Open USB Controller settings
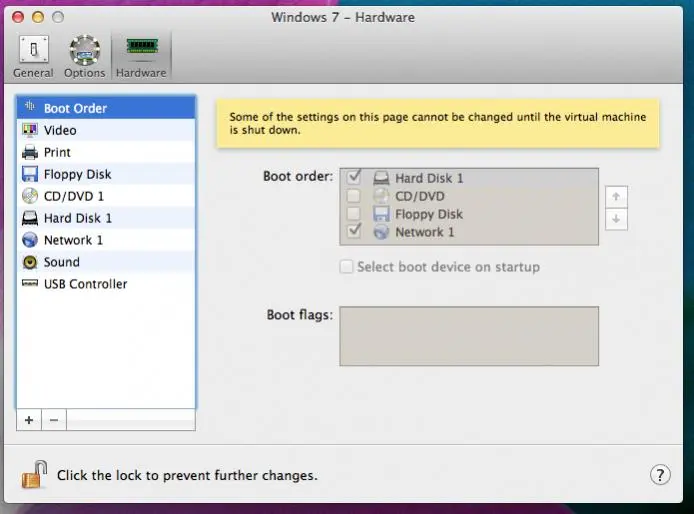 click(85, 284)
